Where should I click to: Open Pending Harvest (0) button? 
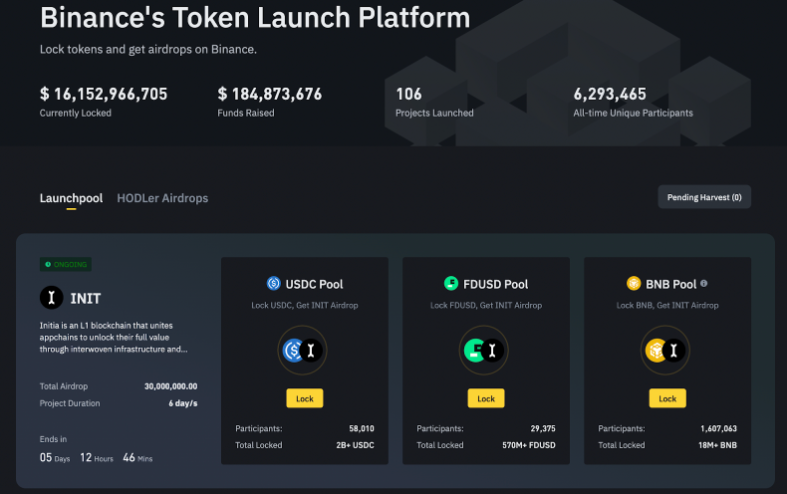click(704, 197)
